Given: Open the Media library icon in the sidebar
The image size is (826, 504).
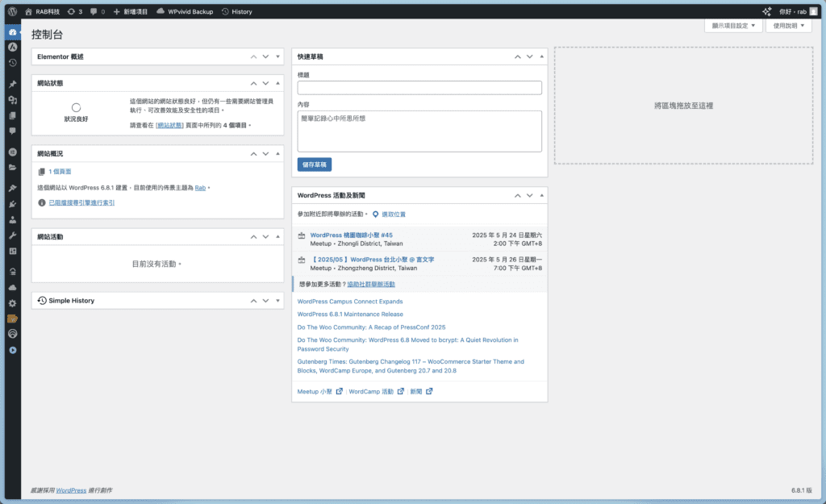Looking at the screenshot, I should coord(11,100).
